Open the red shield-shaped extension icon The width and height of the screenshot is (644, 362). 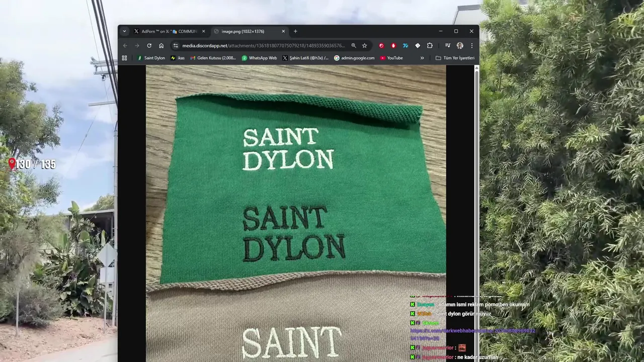coord(393,45)
